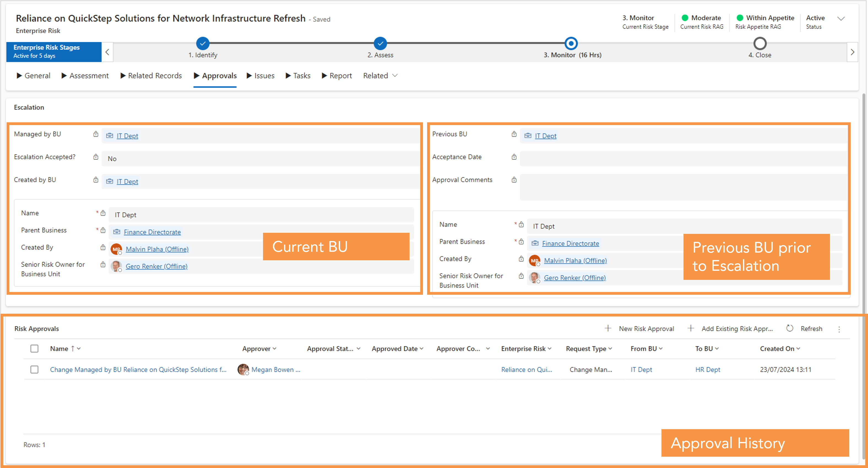
Task: Click Malvin Plaha avatar in Current BU card
Action: click(x=116, y=249)
